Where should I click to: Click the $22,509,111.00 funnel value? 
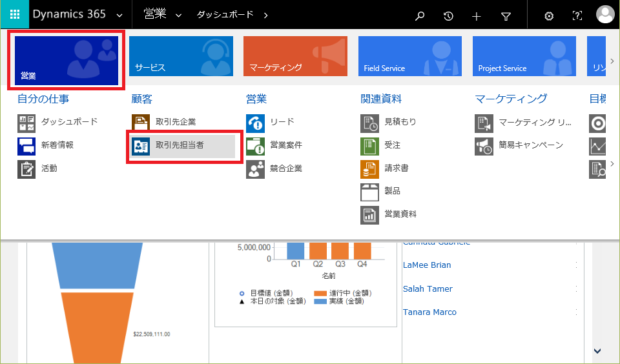click(x=152, y=334)
